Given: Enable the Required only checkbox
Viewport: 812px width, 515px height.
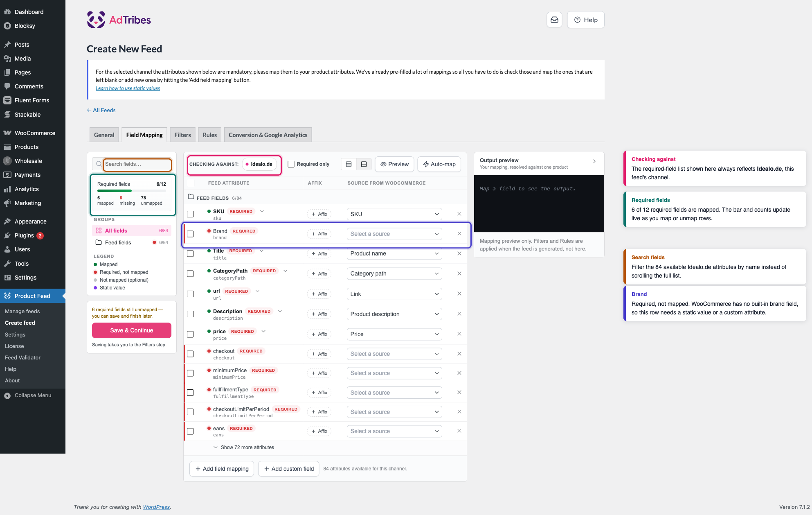Looking at the screenshot, I should tap(291, 164).
